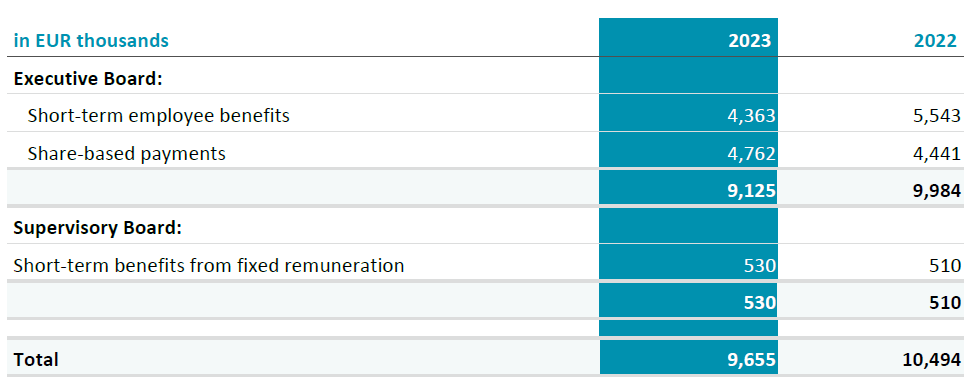Click the 2023 column header
The image size is (971, 382).
[750, 41]
